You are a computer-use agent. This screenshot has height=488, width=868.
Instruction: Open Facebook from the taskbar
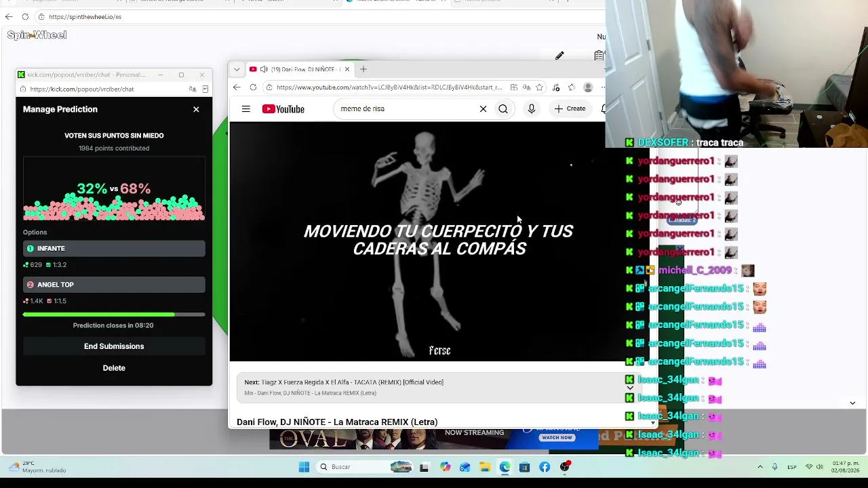tap(545, 467)
